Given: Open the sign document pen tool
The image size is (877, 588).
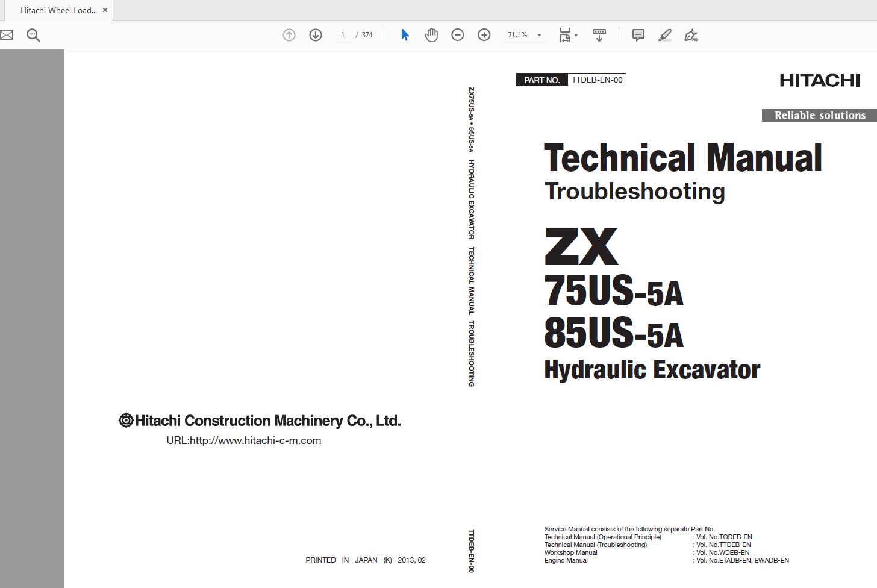Looking at the screenshot, I should click(691, 35).
